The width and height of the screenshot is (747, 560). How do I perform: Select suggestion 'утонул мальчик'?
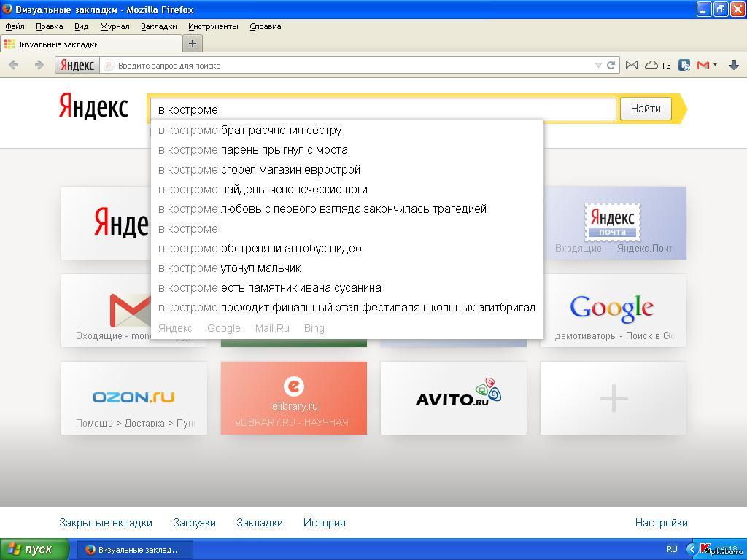pos(347,268)
